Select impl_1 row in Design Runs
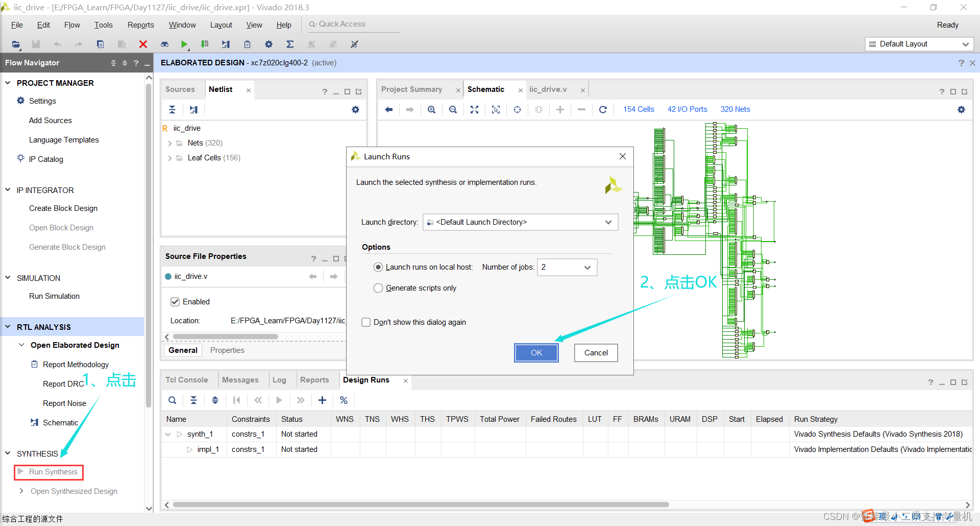 pos(567,449)
